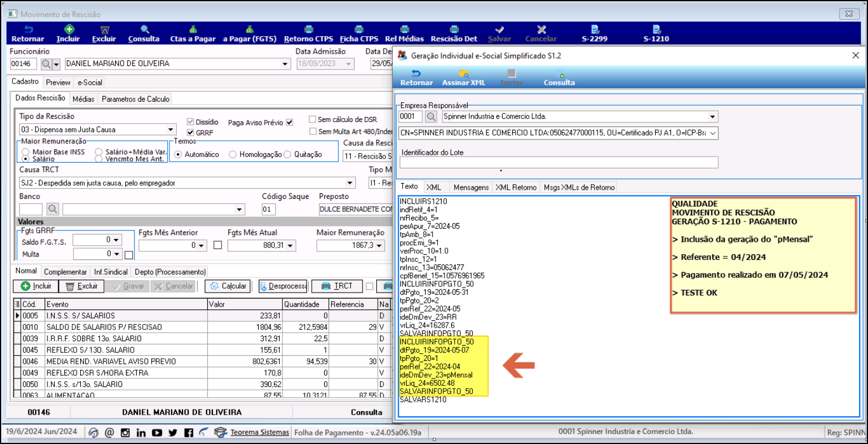Switch to the Preview tab
Viewport: 868px width, 444px height.
click(x=58, y=82)
